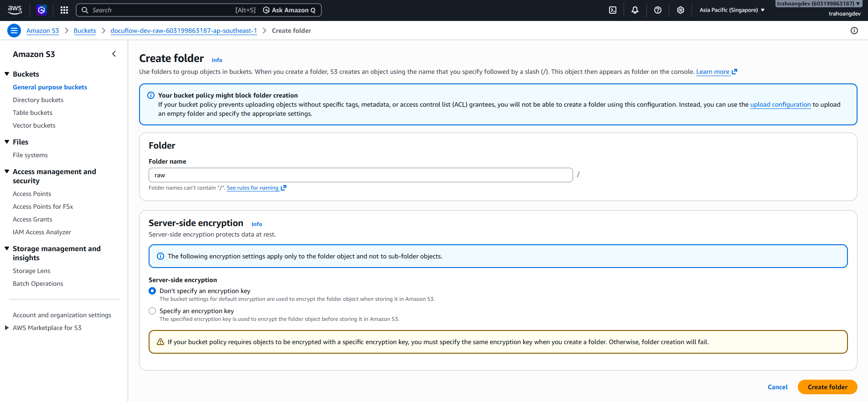Click the Create folder button
The image size is (868, 402).
point(827,387)
